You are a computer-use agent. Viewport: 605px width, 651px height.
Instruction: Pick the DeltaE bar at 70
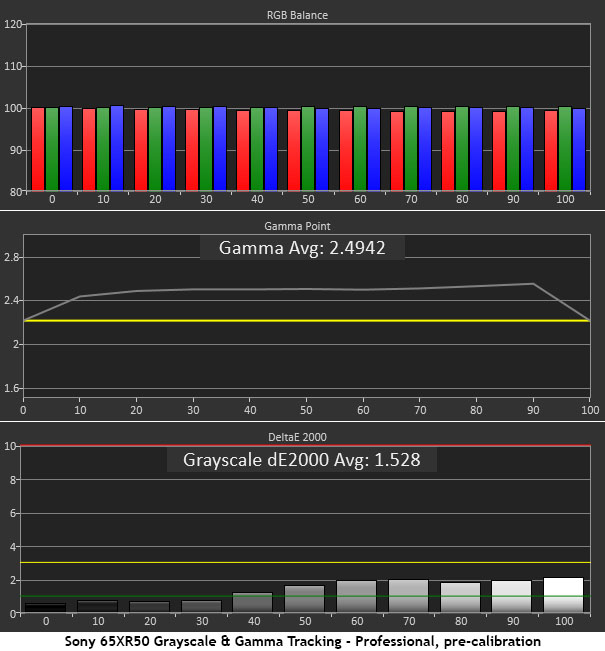tap(408, 596)
